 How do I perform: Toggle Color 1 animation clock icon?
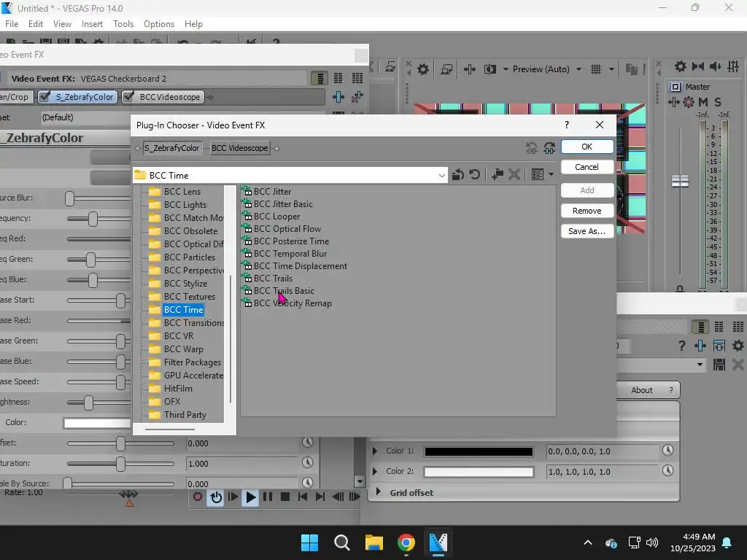tap(668, 450)
